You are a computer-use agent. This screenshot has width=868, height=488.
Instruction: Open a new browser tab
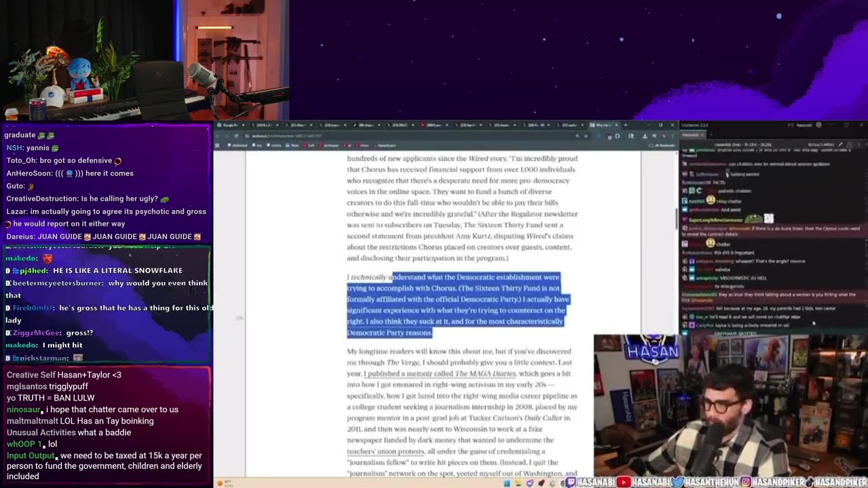tap(625, 125)
